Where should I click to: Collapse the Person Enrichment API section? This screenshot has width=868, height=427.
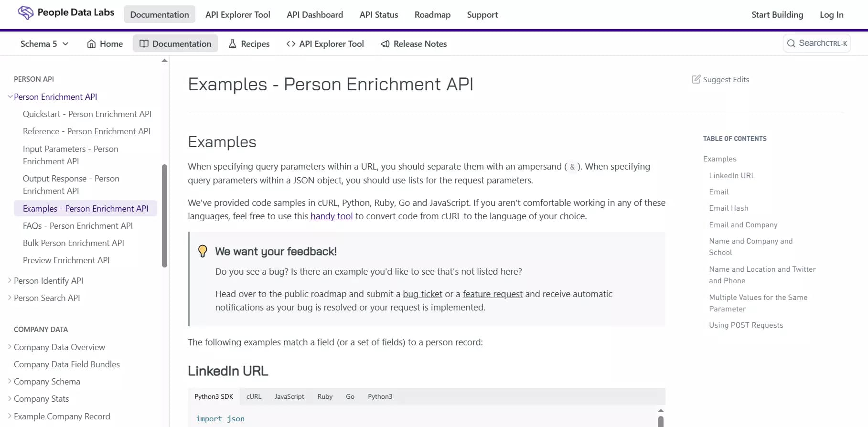pos(10,96)
